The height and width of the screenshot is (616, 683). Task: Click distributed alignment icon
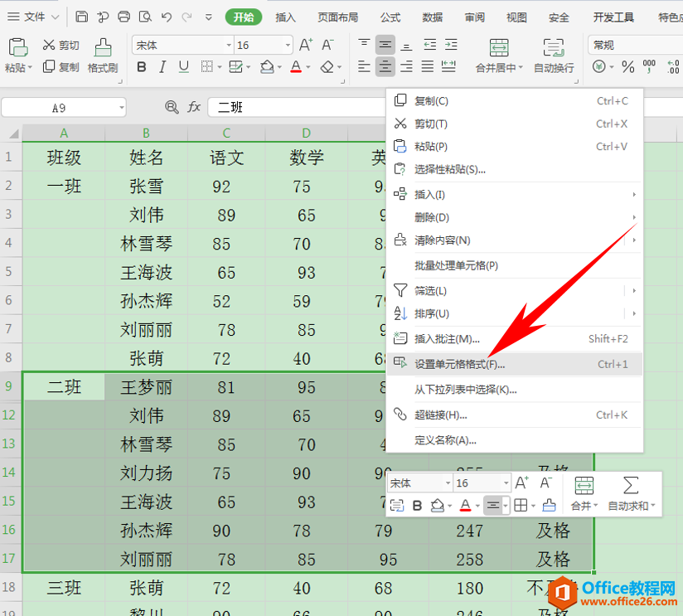click(x=448, y=66)
